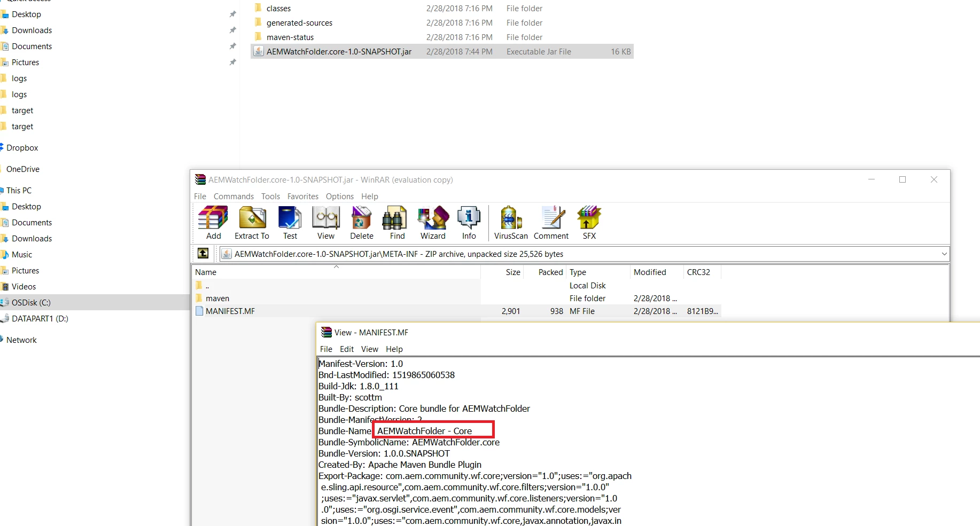The image size is (980, 526).
Task: Click the OSDisk (C:) drive icon
Action: [x=5, y=302]
